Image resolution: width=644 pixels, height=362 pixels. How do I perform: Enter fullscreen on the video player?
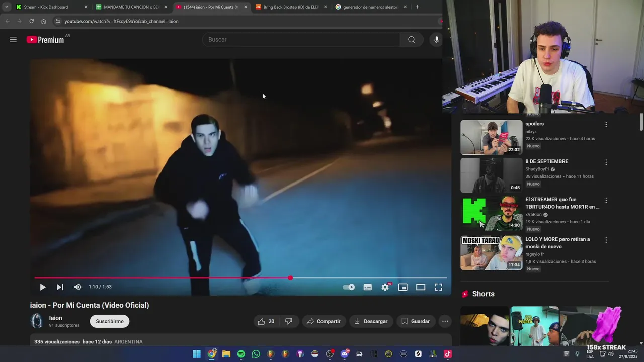(x=438, y=287)
